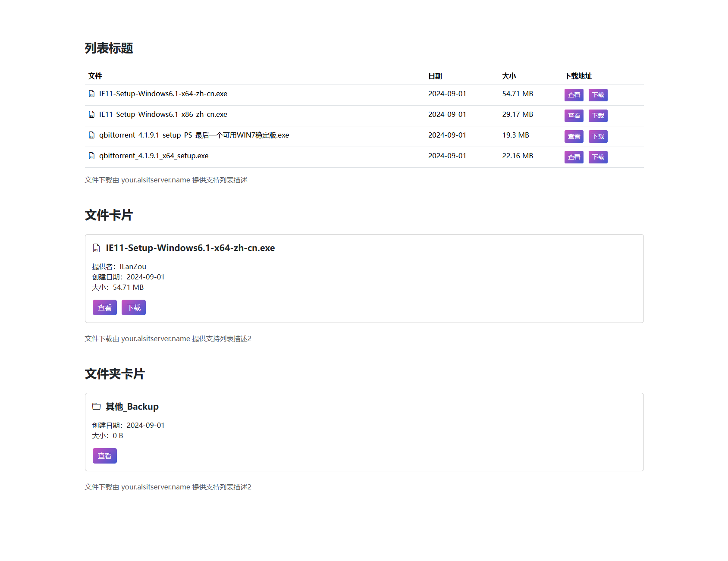The image size is (728, 561).
Task: Click the 提供者: ILanZou line
Action: click(x=119, y=266)
